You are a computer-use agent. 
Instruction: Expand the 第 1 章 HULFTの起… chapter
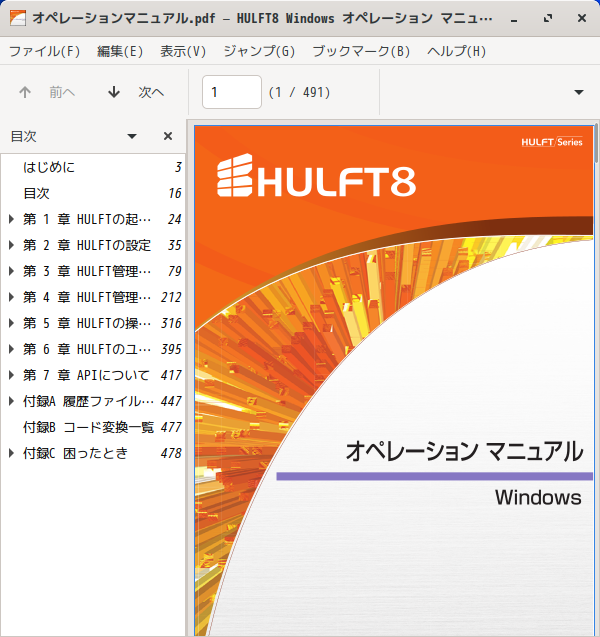(x=11, y=219)
